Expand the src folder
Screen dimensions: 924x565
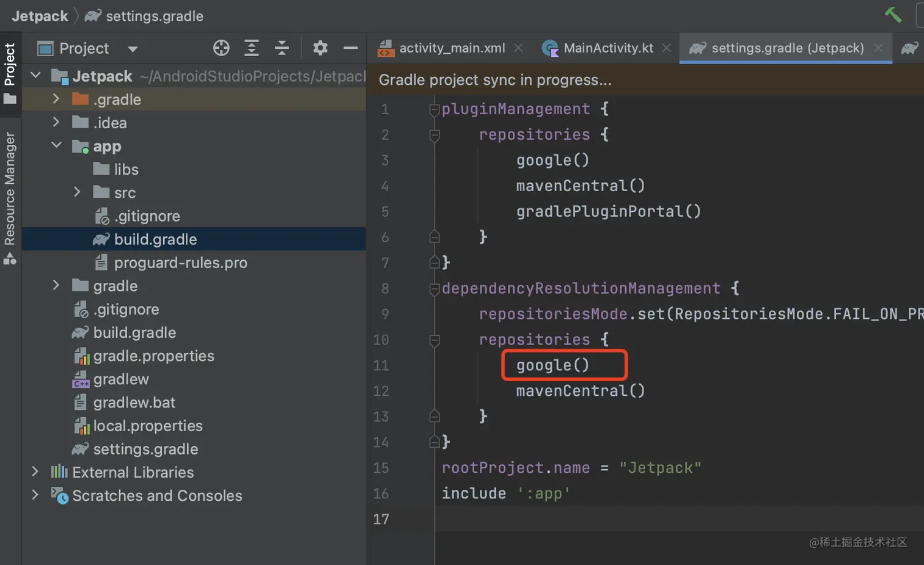coord(77,192)
